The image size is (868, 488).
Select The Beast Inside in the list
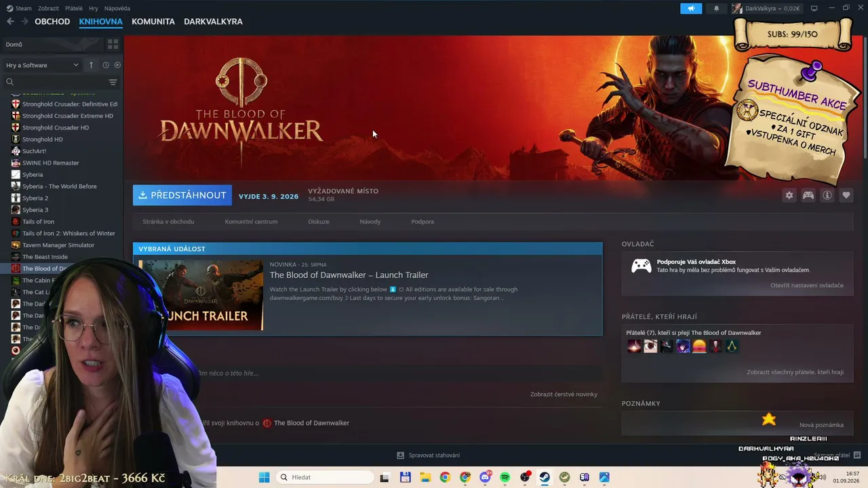coord(45,257)
